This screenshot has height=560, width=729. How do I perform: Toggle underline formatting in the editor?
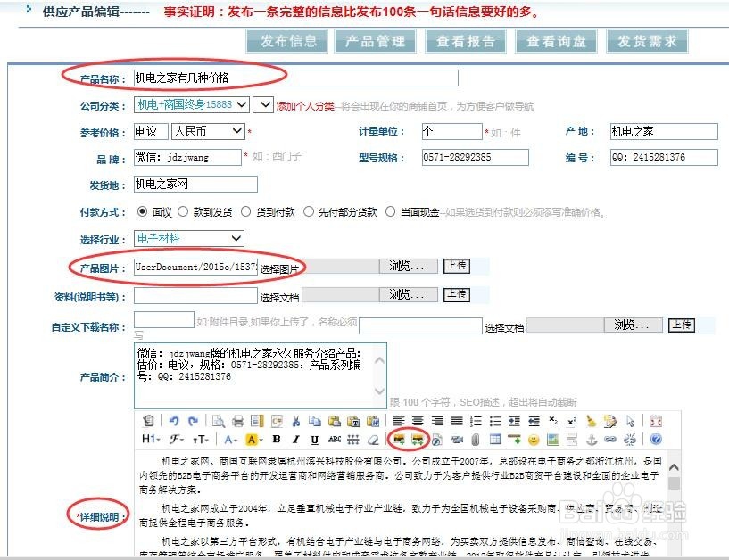(x=313, y=438)
